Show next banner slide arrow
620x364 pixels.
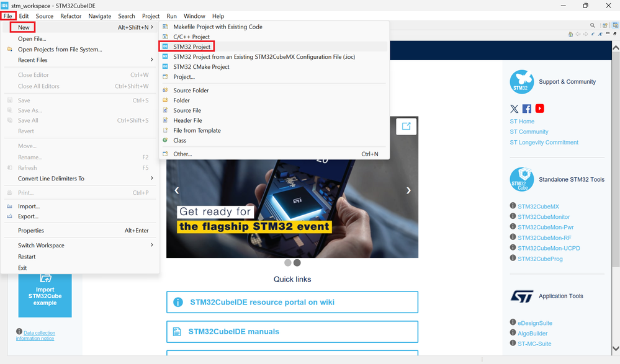click(408, 190)
